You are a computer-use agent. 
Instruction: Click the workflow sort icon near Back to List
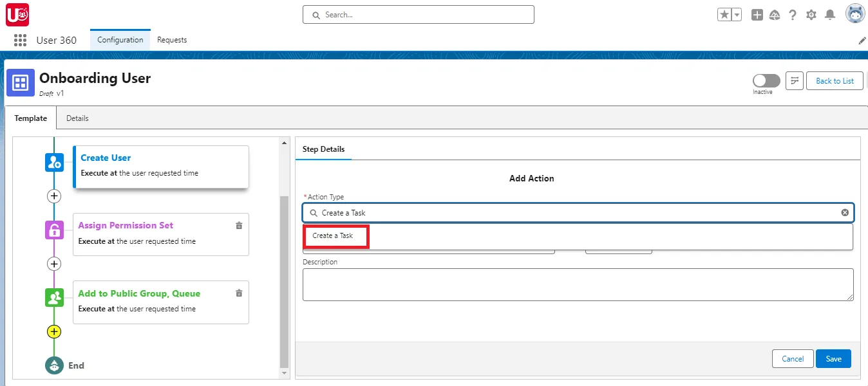click(x=794, y=80)
